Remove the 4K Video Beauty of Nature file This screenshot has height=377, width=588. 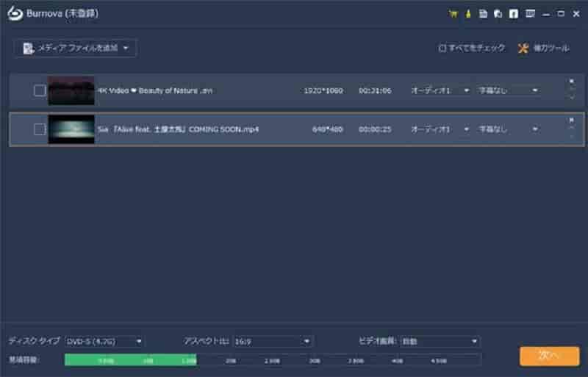(571, 82)
